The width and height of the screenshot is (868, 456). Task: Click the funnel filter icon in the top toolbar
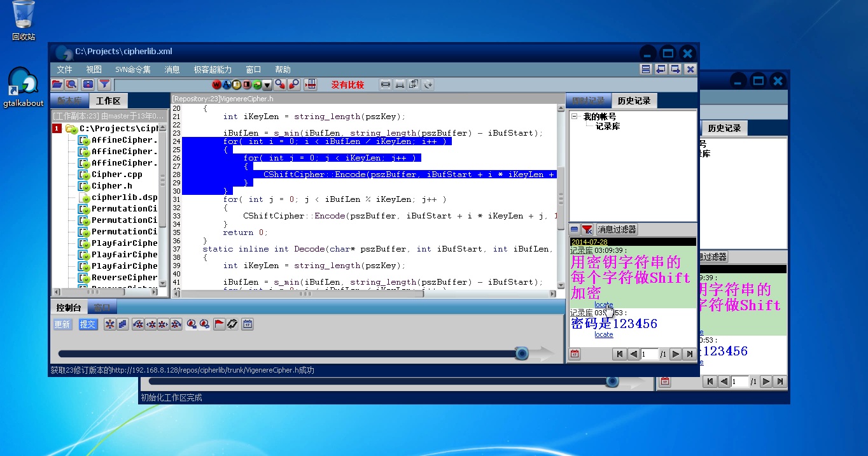click(x=104, y=85)
